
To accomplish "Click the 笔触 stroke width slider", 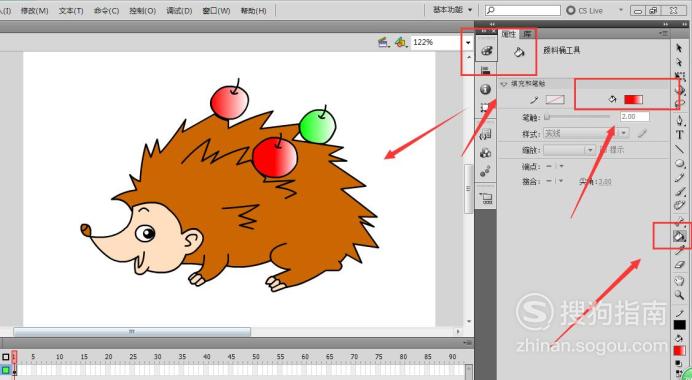I will point(578,117).
